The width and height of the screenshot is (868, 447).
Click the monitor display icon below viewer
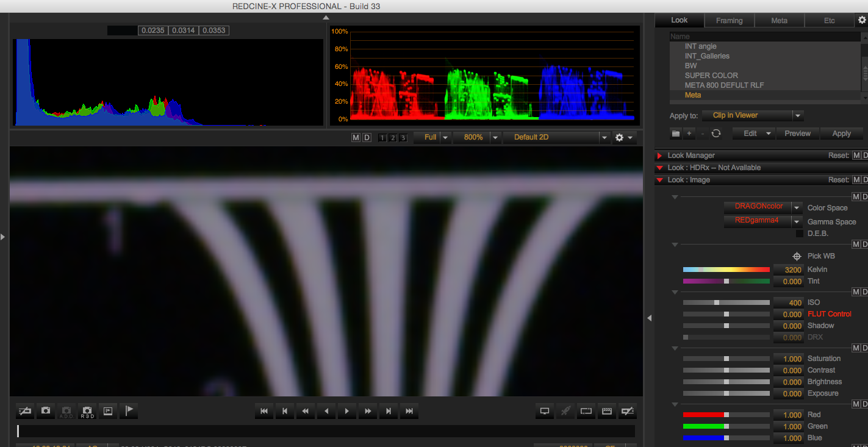pos(545,411)
